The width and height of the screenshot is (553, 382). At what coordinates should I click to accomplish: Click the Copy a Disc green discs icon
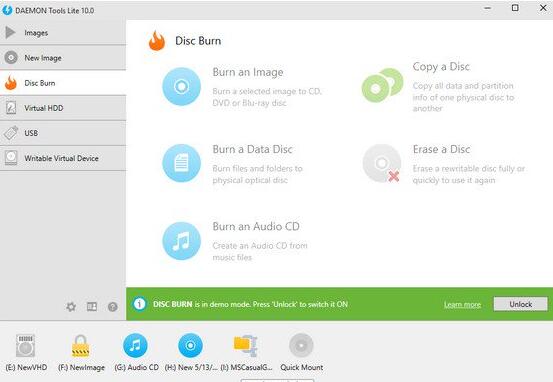382,85
